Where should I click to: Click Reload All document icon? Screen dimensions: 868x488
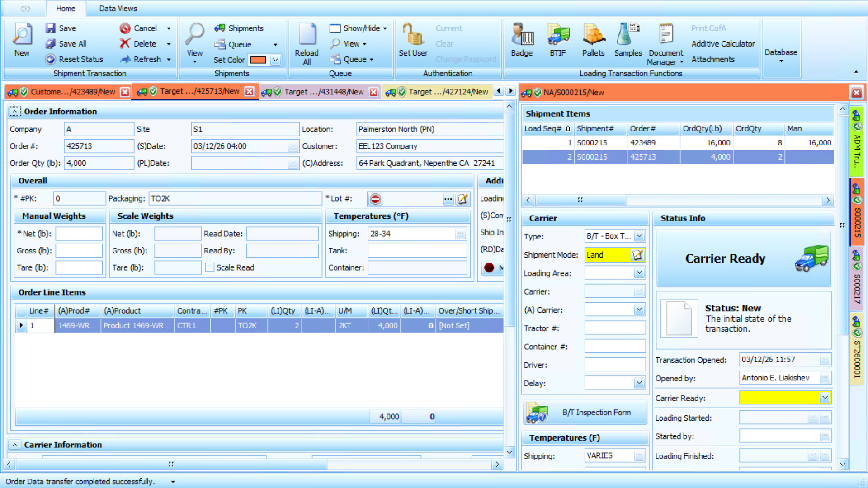coord(307,34)
